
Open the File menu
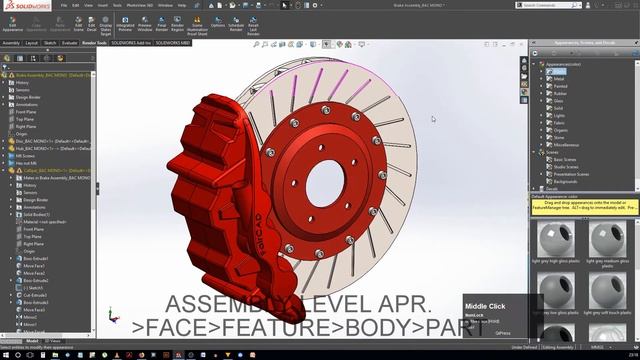click(x=64, y=6)
